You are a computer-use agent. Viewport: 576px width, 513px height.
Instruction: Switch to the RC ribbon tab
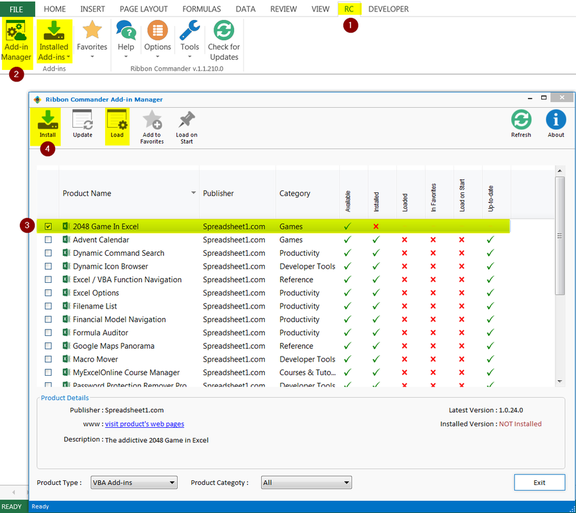pos(349,9)
